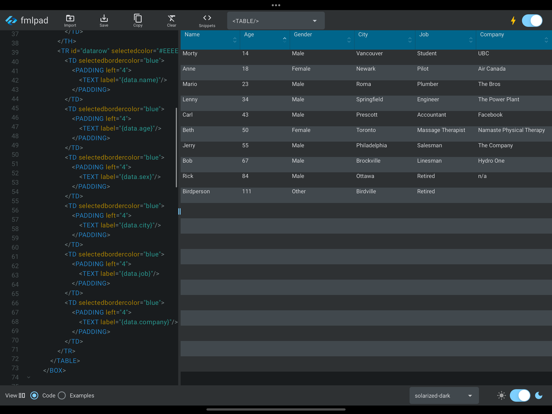
Task: Click the moon dark mode icon
Action: pos(539,396)
